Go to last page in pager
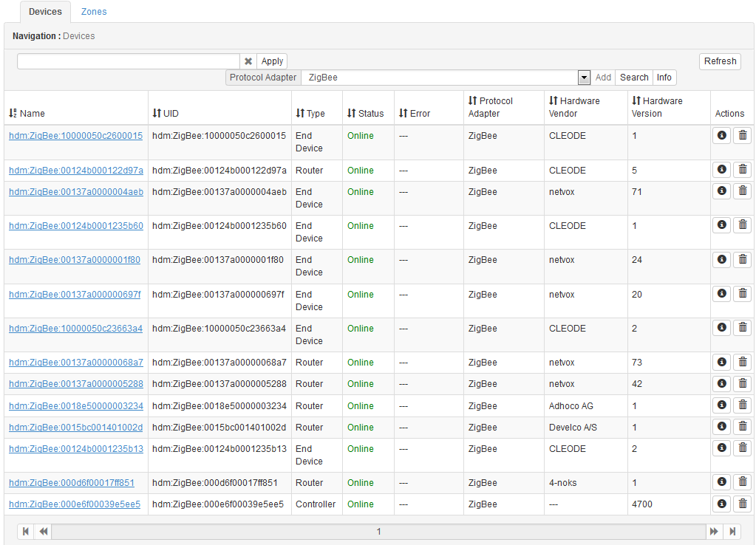 pyautogui.click(x=732, y=531)
